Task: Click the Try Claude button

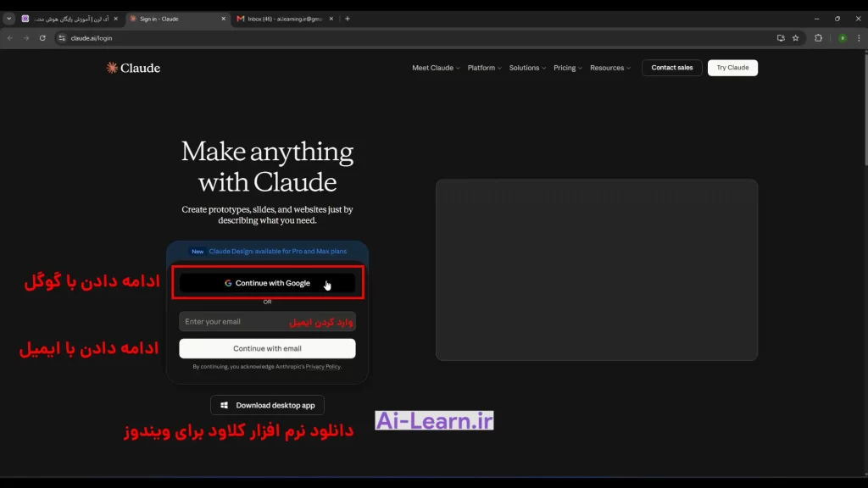Action: pyautogui.click(x=732, y=68)
